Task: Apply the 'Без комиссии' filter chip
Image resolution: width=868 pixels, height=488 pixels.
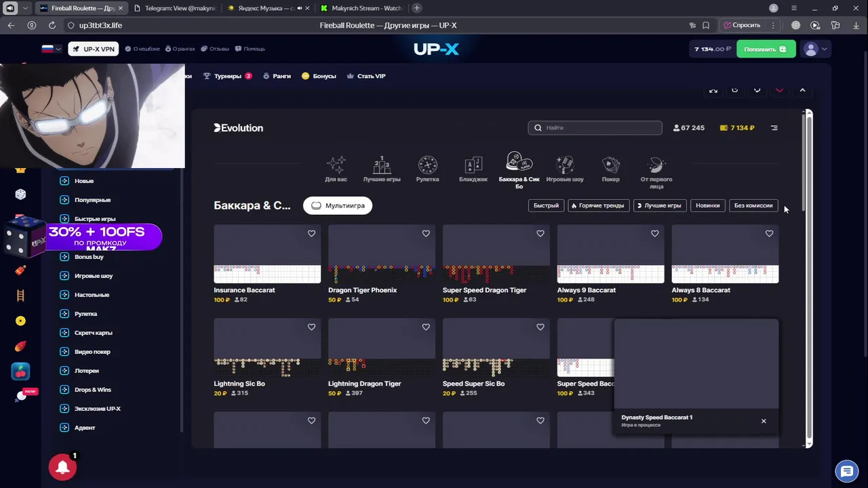Action: tap(753, 205)
